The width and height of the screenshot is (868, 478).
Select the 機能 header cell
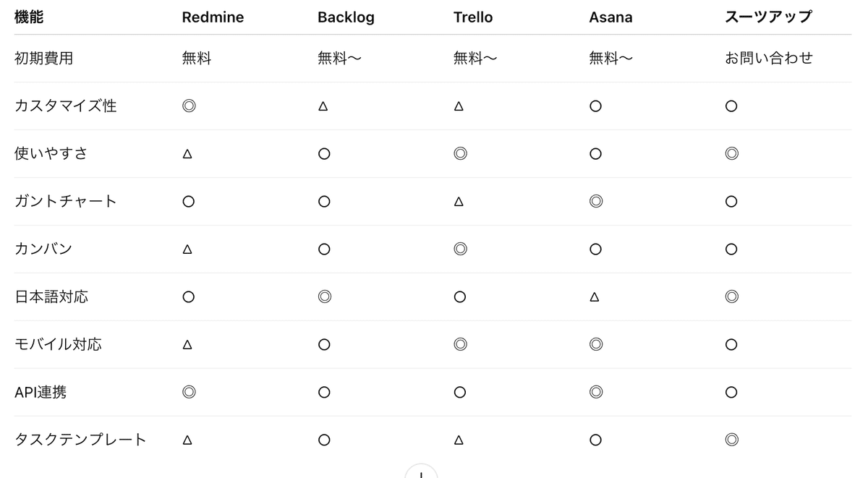coord(29,17)
